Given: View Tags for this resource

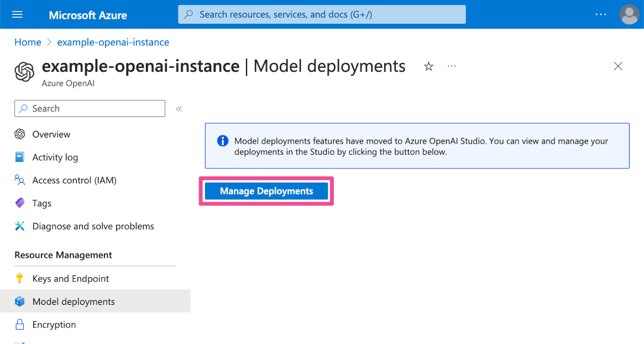Looking at the screenshot, I should (41, 203).
